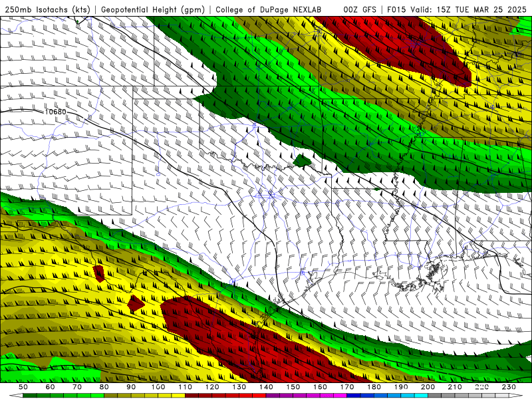532x399 pixels.
Task: Click the '100' value on the color scale
Action: [x=158, y=387]
